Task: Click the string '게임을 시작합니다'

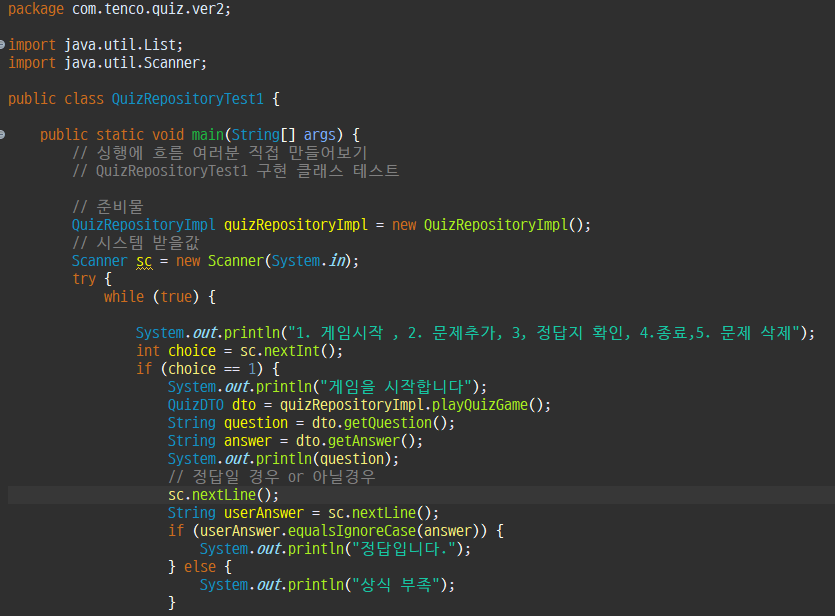Action: [x=396, y=387]
